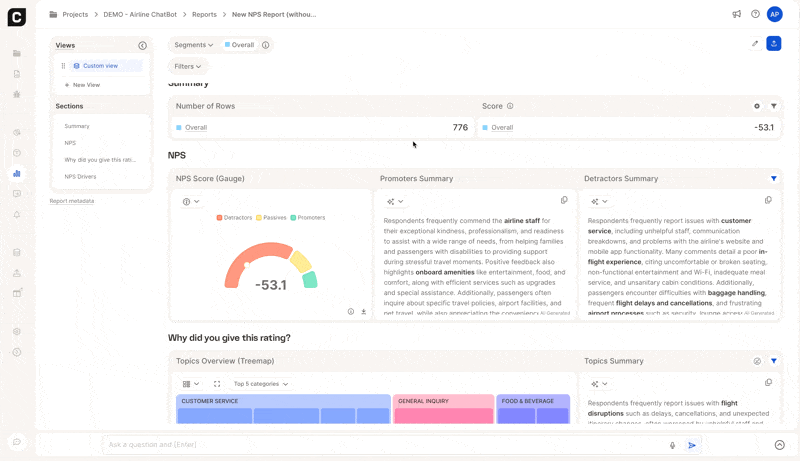
Task: Click the announcements megaphone icon
Action: tap(737, 14)
